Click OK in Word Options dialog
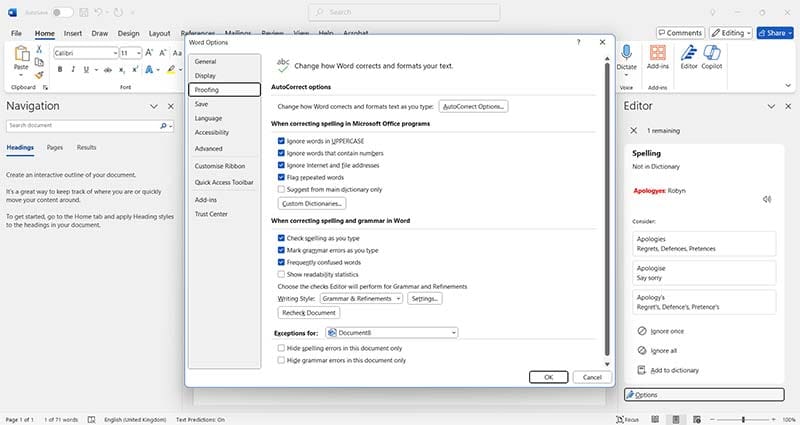The width and height of the screenshot is (800, 425). 548,377
